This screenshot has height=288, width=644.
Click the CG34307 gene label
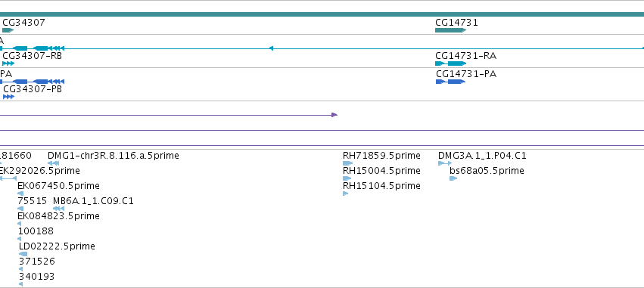(x=23, y=23)
